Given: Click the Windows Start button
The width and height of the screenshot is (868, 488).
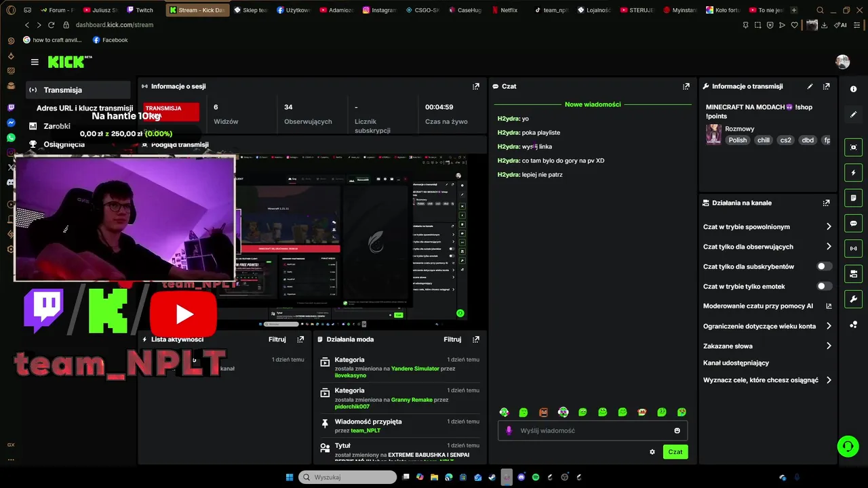Looking at the screenshot, I should [290, 477].
